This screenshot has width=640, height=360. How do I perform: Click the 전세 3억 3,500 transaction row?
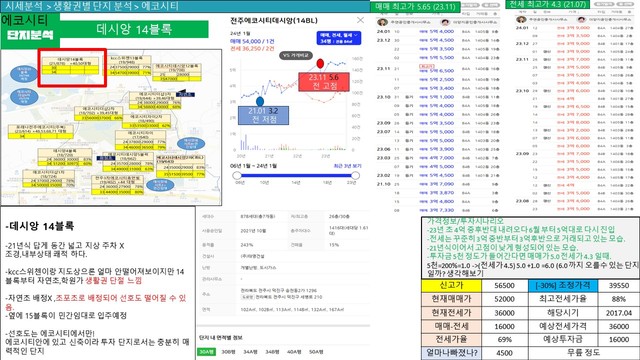tap(576, 36)
